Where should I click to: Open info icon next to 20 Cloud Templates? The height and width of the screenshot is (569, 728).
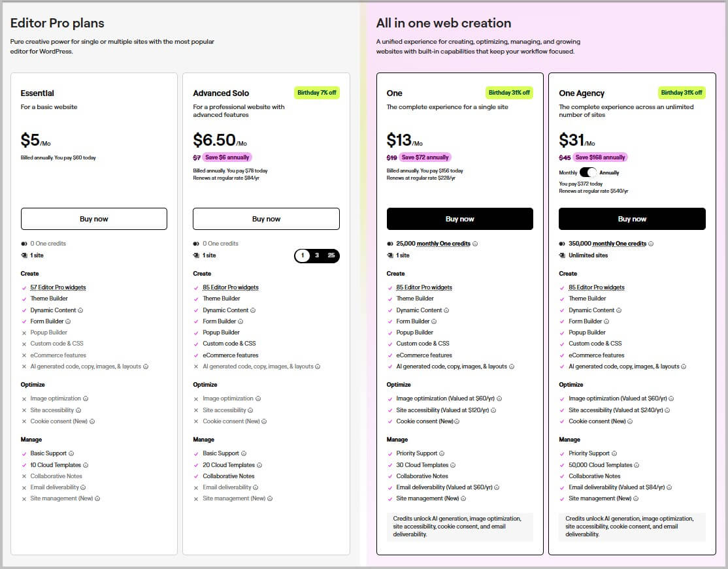pyautogui.click(x=259, y=464)
